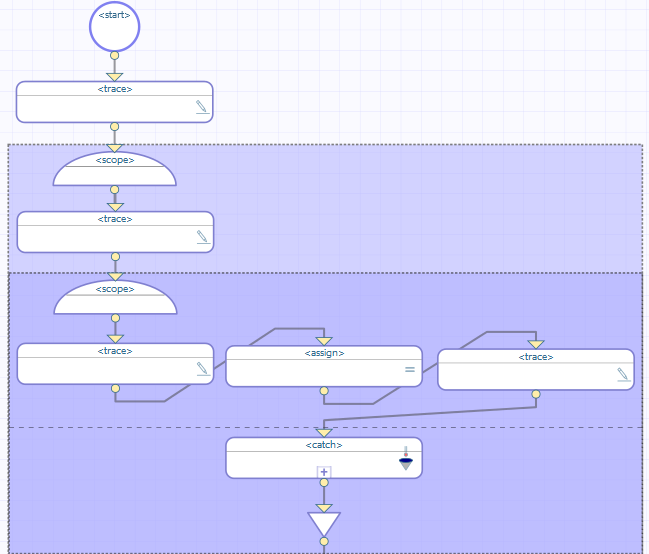The image size is (649, 554).
Task: Select the white inverted triangle node below catch
Action: [x=324, y=523]
